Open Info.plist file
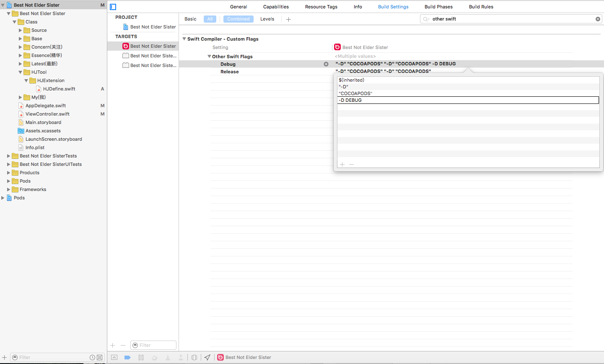 tap(31, 147)
